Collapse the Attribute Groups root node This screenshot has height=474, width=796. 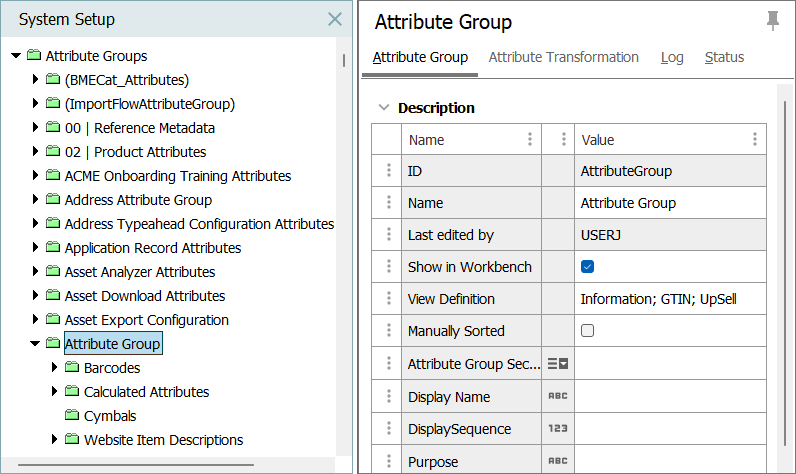pyautogui.click(x=16, y=56)
